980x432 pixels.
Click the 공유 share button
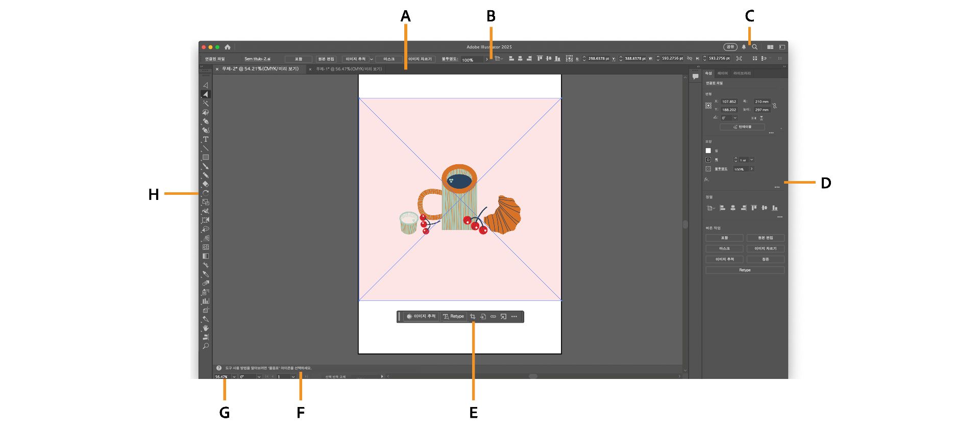pos(730,47)
